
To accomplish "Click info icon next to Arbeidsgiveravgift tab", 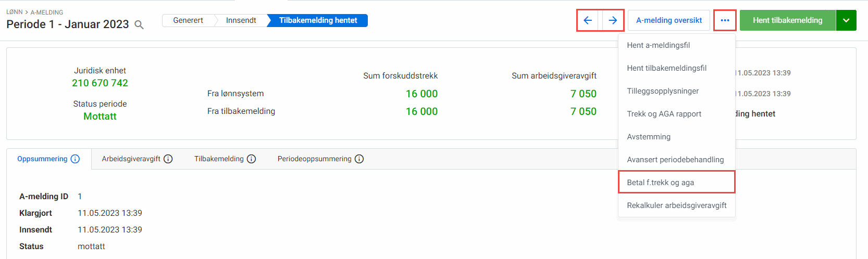I will (168, 159).
